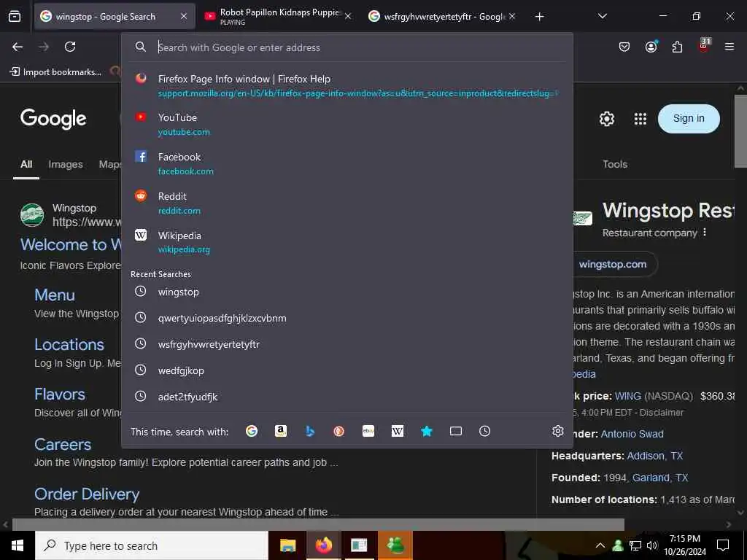Viewport: 747px width, 560px height.
Task: Go back to the previous page
Action: [x=18, y=47]
